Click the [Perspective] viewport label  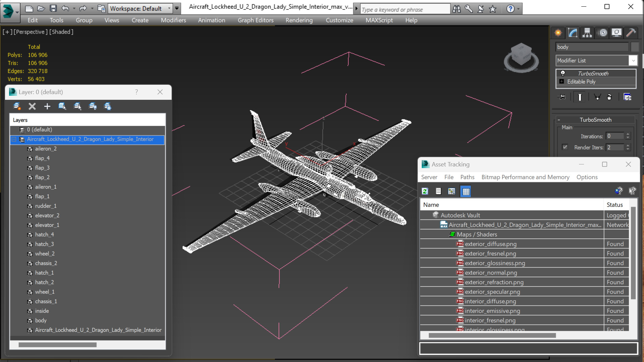click(x=30, y=32)
